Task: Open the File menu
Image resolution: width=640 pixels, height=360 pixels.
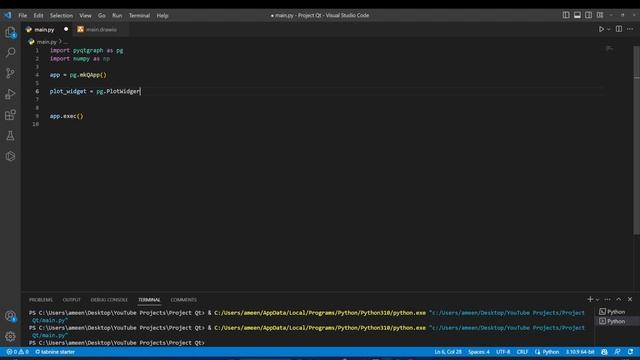Action: coord(22,16)
